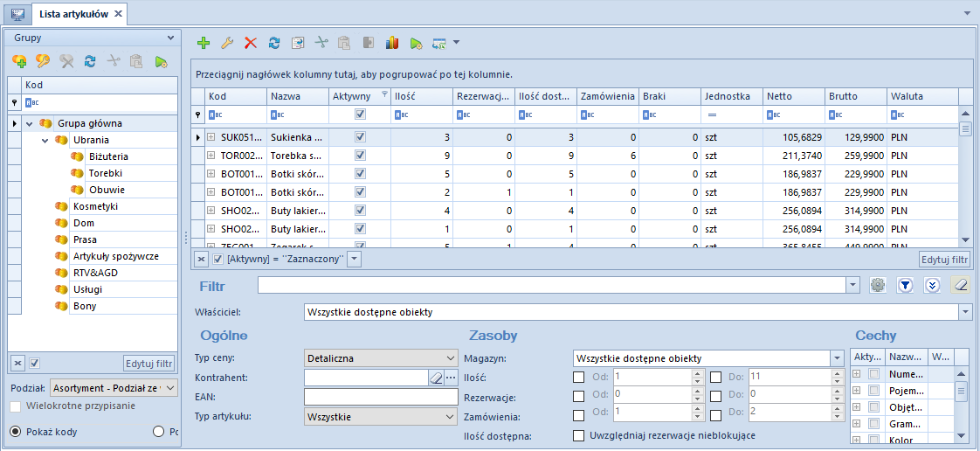Paste group clipboard icon in Grupy panel
980x451 pixels.
tap(137, 60)
